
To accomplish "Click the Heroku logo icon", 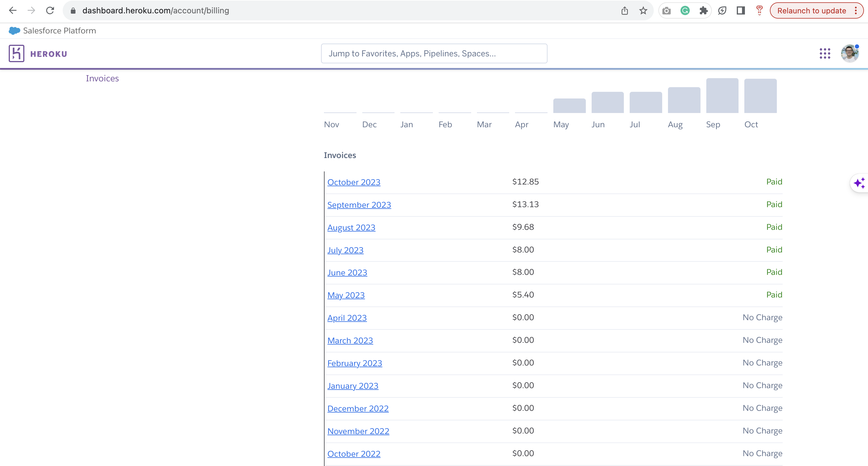I will (x=16, y=53).
